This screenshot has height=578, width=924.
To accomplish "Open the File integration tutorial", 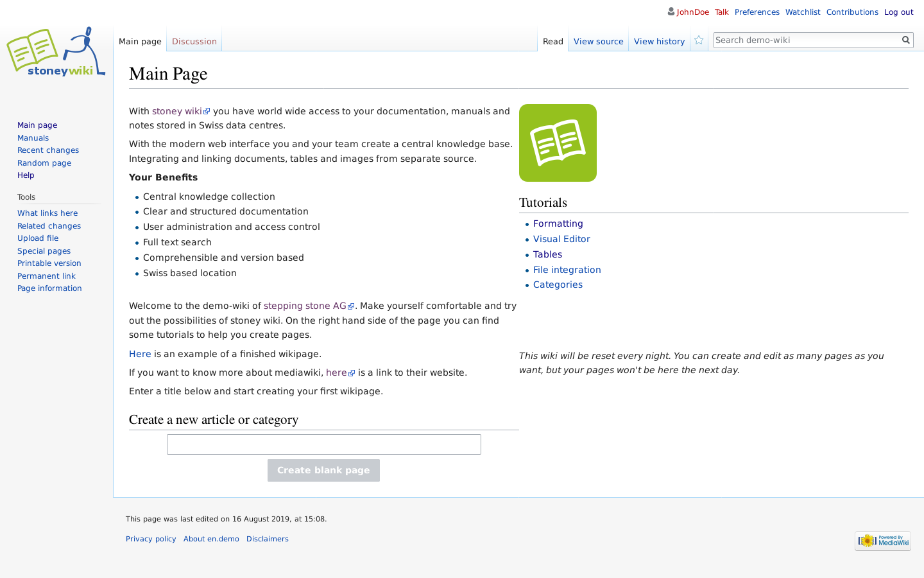I will tap(567, 270).
